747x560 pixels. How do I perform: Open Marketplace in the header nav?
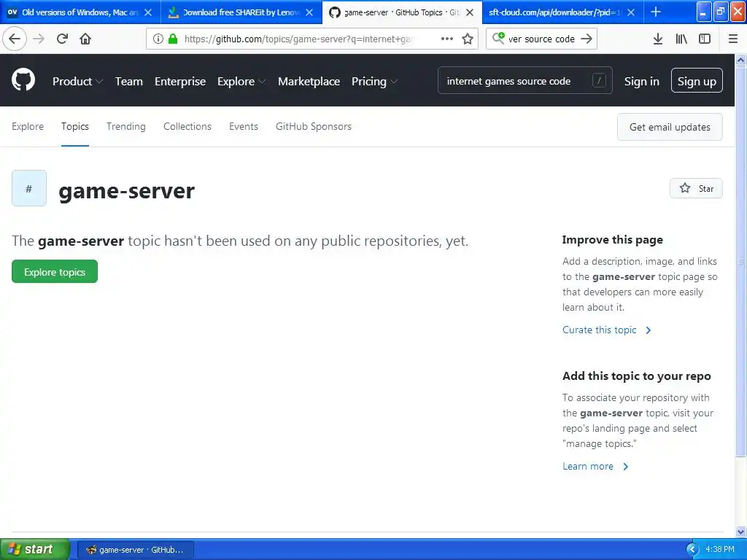[x=309, y=82]
